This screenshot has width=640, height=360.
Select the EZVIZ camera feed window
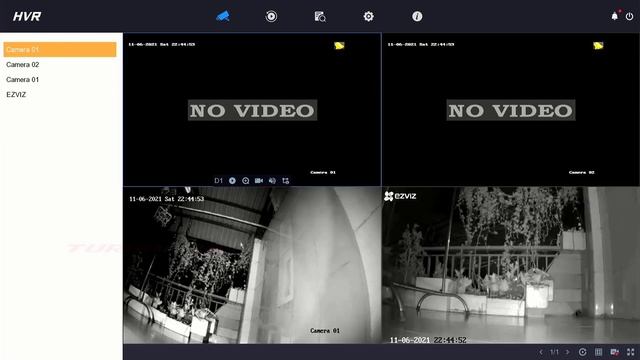pos(511,265)
